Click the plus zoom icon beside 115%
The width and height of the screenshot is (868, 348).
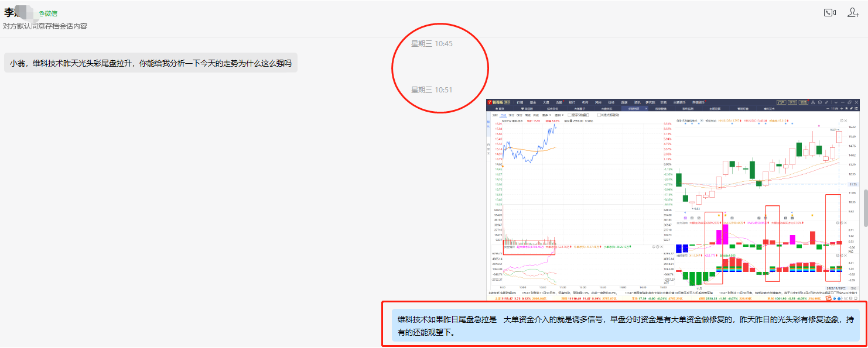click(842, 109)
